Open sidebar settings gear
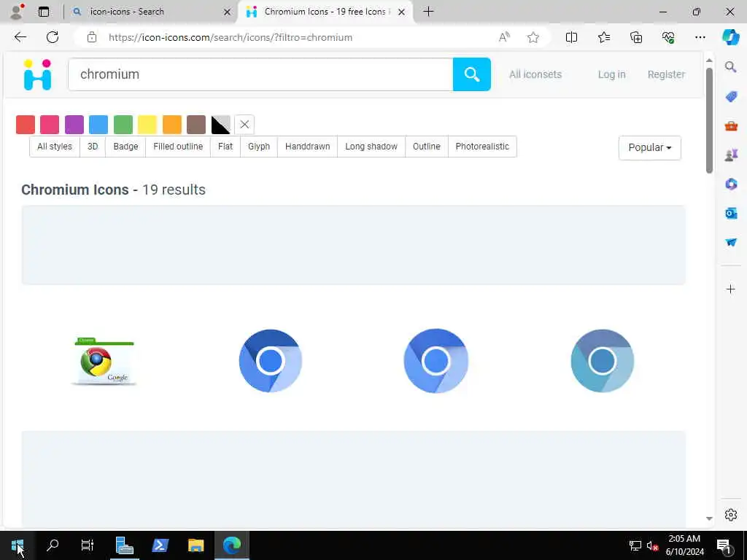The width and height of the screenshot is (747, 560). point(731,515)
